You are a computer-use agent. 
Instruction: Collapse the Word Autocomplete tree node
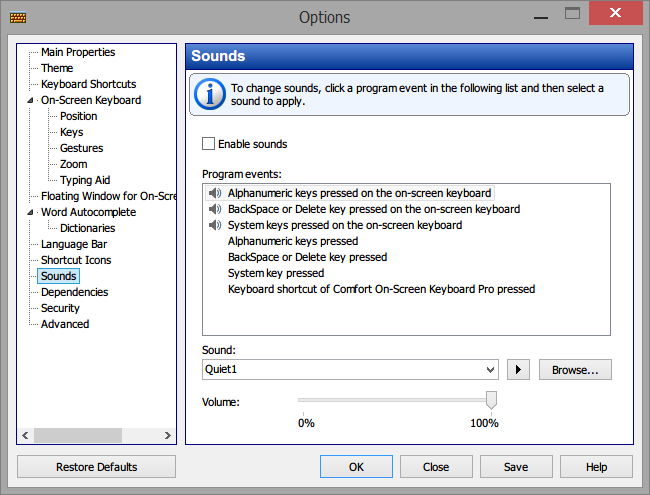(30, 212)
